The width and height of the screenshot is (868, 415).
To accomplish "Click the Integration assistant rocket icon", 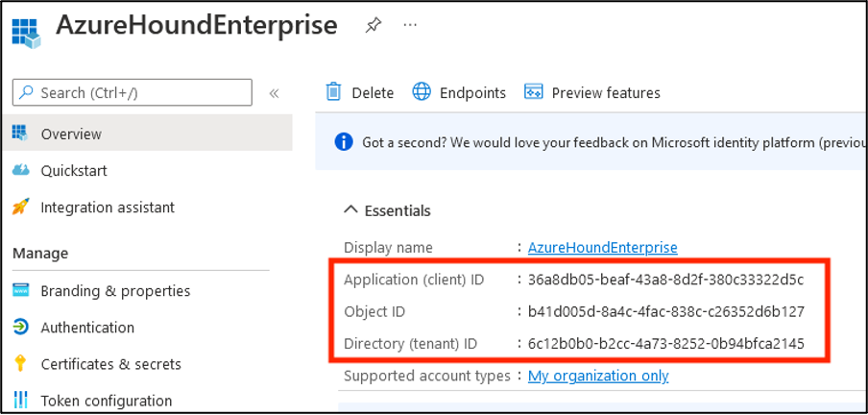I will click(21, 207).
